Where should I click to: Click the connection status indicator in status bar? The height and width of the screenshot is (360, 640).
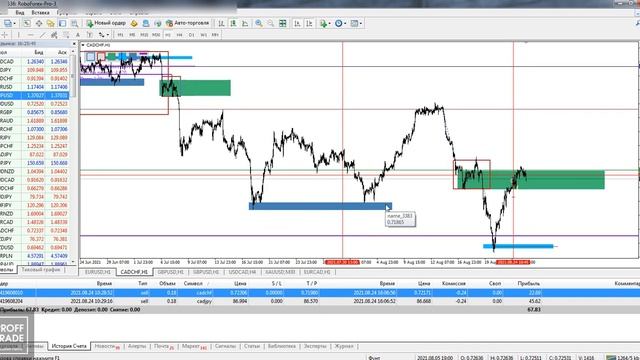[x=622, y=358]
